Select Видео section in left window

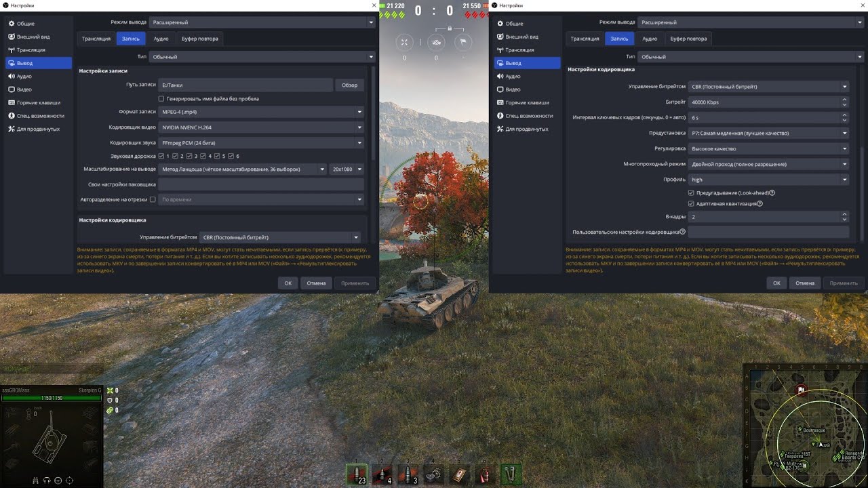point(39,89)
